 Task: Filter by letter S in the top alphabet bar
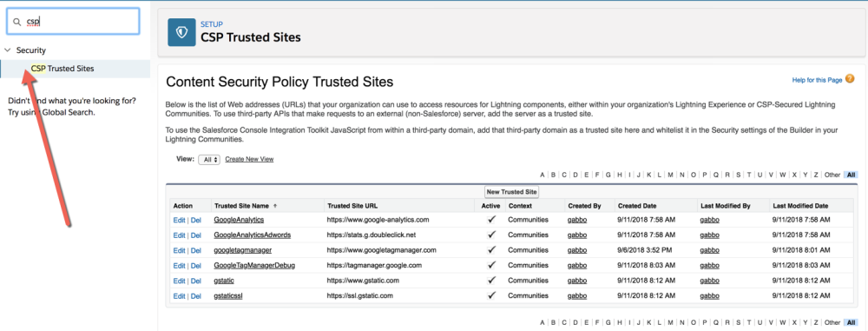[738, 175]
